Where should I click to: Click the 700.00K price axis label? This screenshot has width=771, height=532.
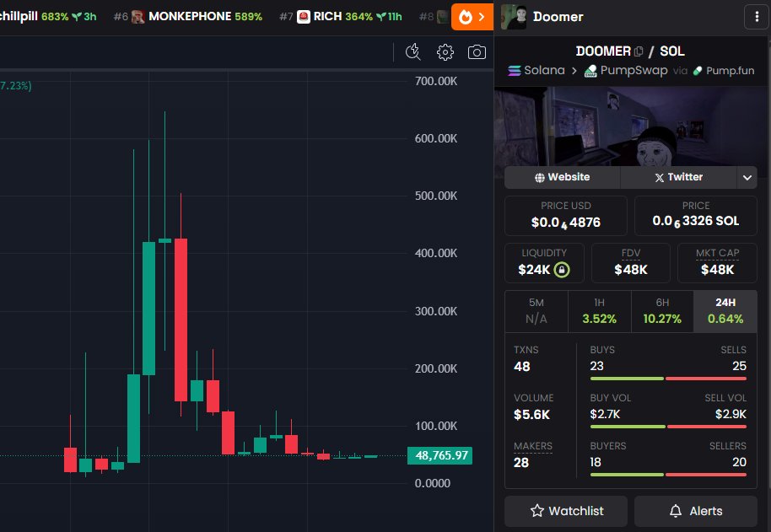pos(435,81)
